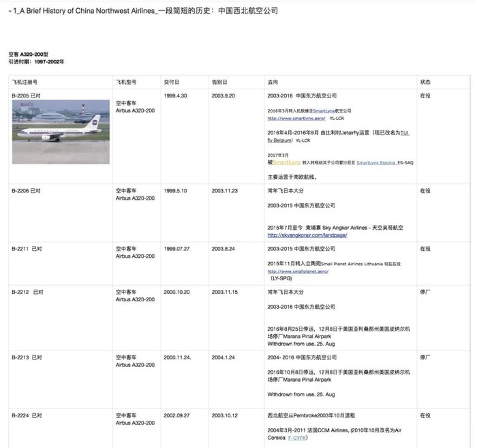477x448 pixels.
Task: Open the skyangkorair.com landpage link
Action: pyautogui.click(x=307, y=235)
